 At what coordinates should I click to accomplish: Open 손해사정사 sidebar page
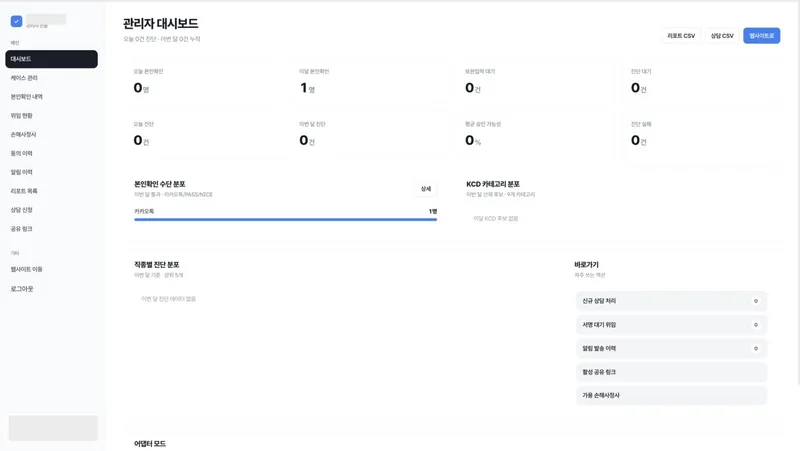[52, 135]
